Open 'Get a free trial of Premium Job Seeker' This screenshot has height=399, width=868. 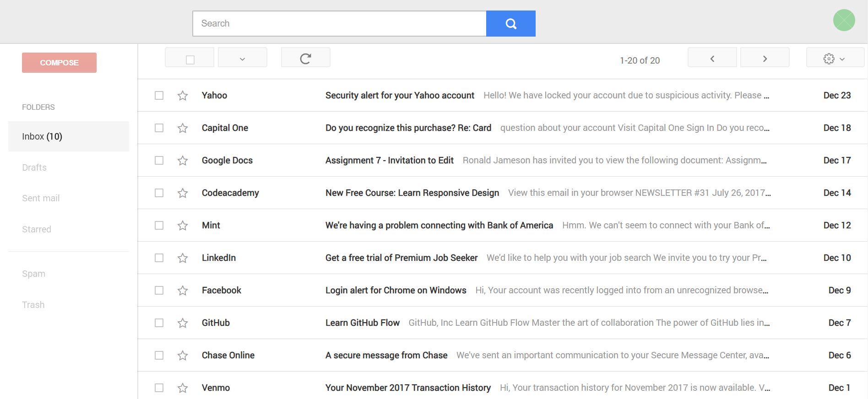click(401, 258)
